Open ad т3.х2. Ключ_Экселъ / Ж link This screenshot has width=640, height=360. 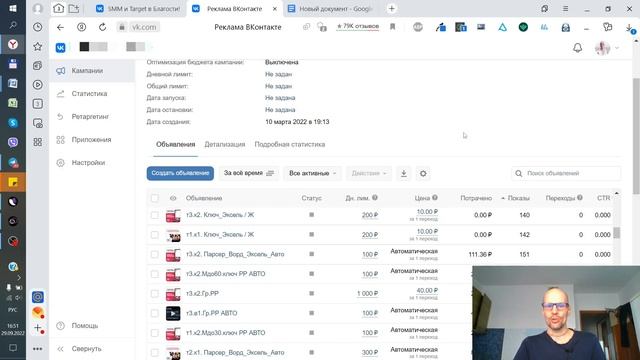pyautogui.click(x=220, y=215)
